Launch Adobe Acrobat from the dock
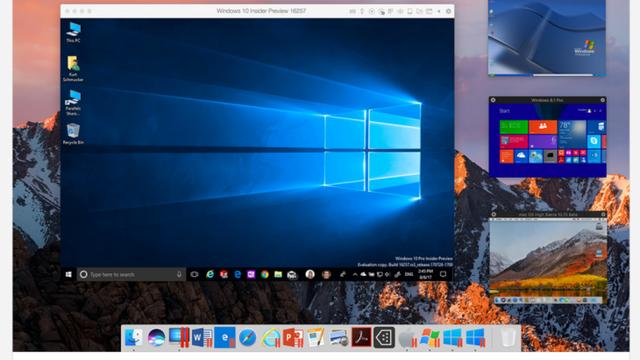Image resolution: width=640 pixels, height=360 pixels. click(362, 337)
